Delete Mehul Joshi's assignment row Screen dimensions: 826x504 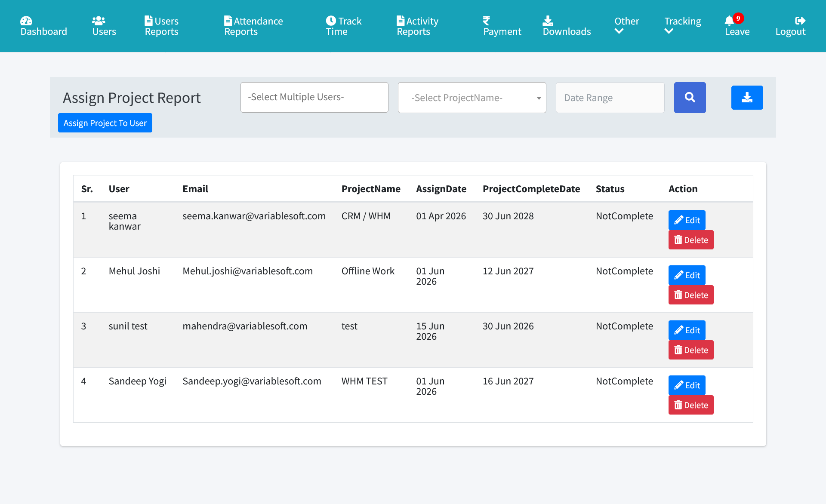click(x=691, y=295)
